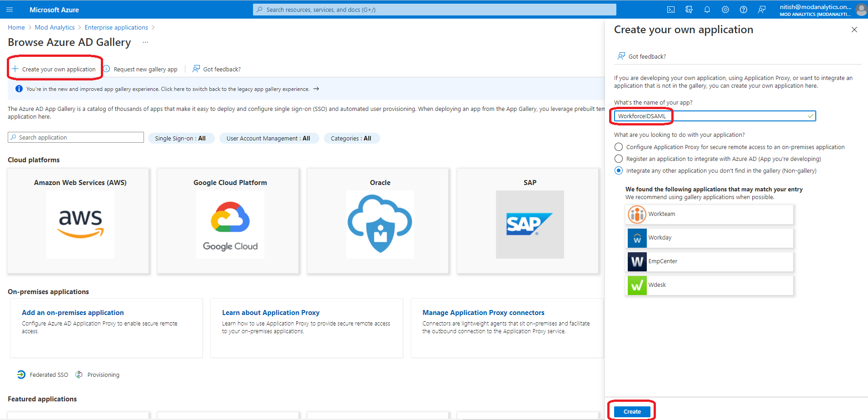
Task: Click the Workteam app icon
Action: [x=637, y=214]
